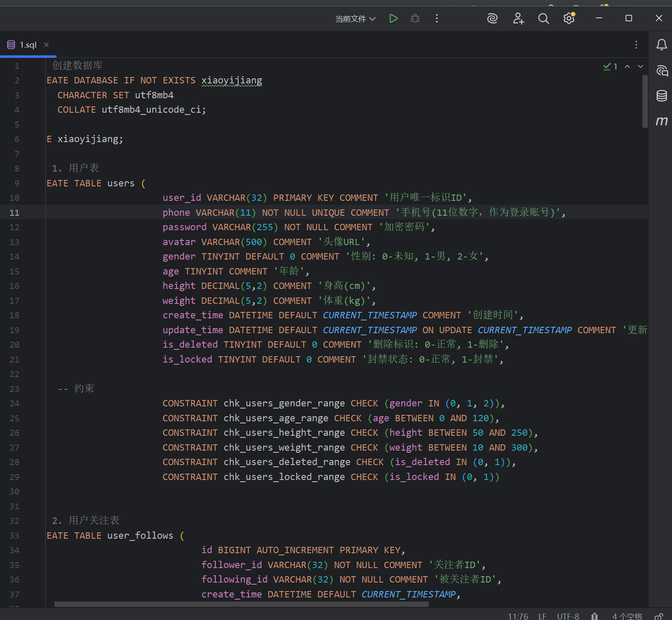Open the Maven tool window icon
The height and width of the screenshot is (620, 672).
661,121
